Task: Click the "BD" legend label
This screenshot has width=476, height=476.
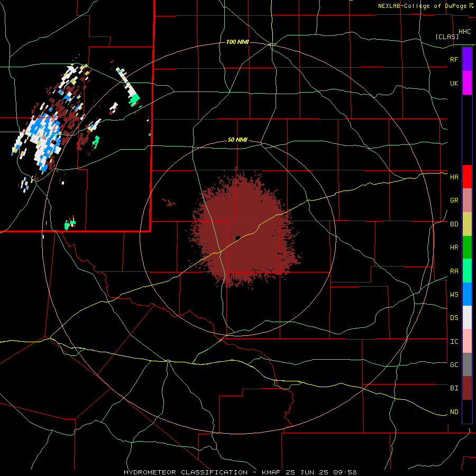Action: coord(454,224)
